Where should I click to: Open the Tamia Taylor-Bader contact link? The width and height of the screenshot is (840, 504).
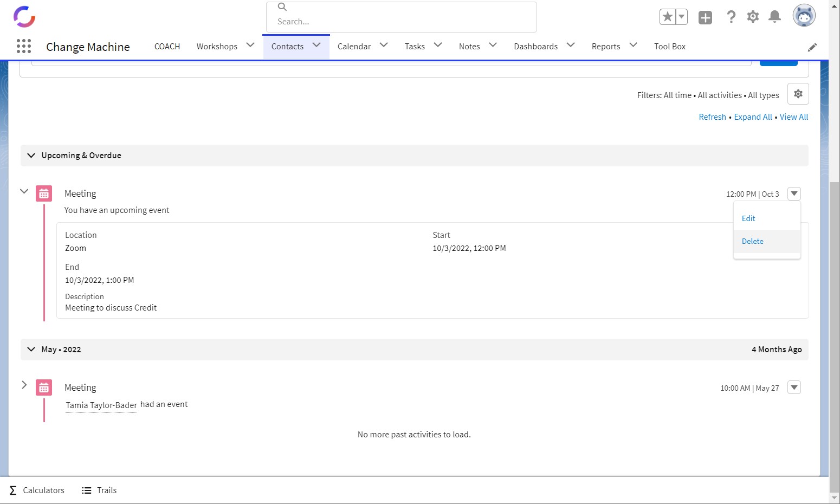click(x=101, y=405)
